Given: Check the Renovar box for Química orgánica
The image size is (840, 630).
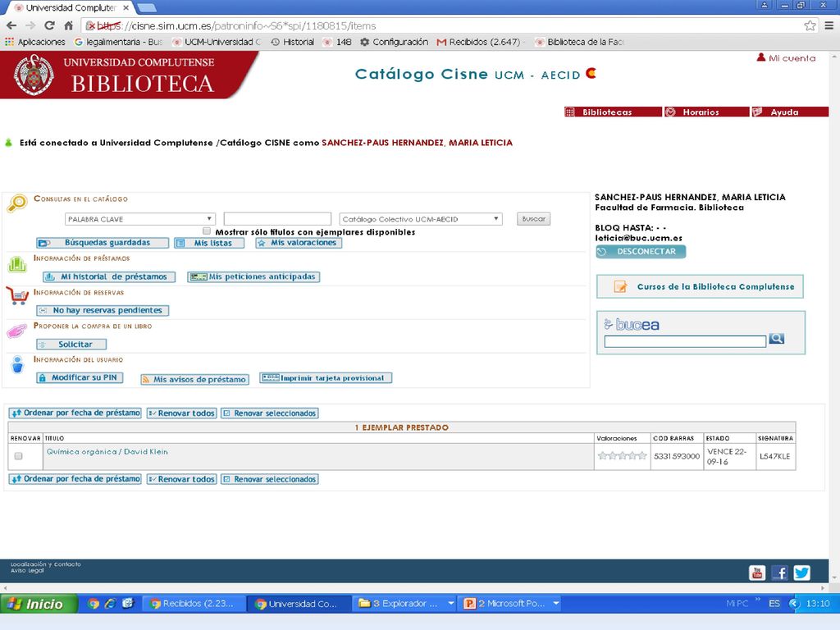Looking at the screenshot, I should coord(18,456).
